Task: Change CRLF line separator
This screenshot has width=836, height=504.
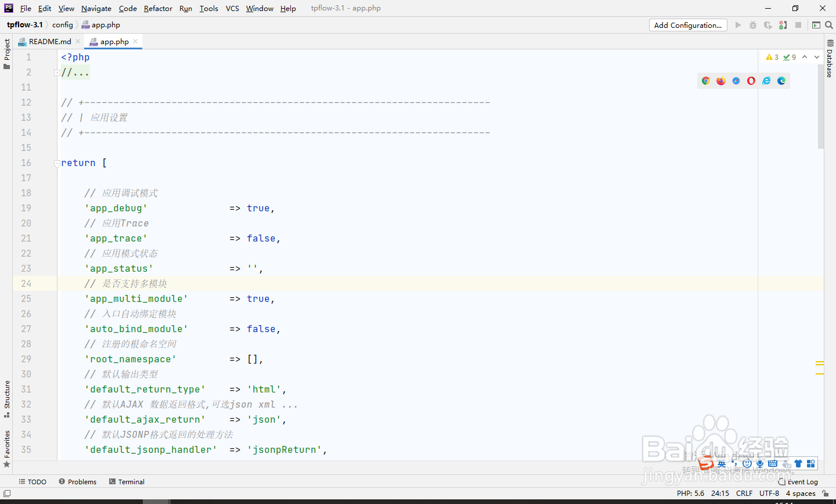Action: (744, 493)
